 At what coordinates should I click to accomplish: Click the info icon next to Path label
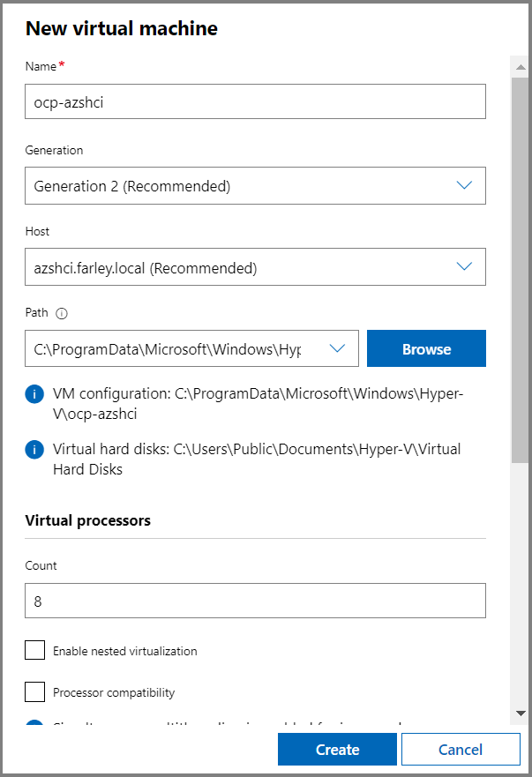[x=61, y=312]
